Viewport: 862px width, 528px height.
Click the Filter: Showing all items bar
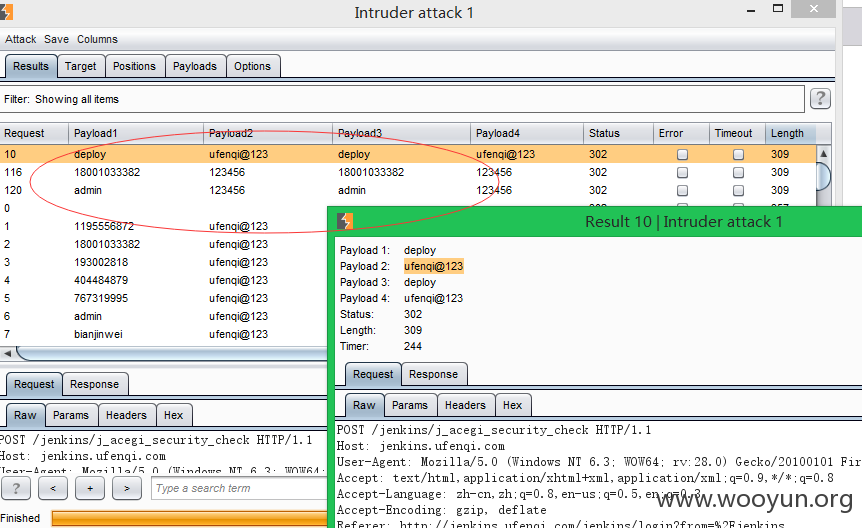(x=402, y=99)
